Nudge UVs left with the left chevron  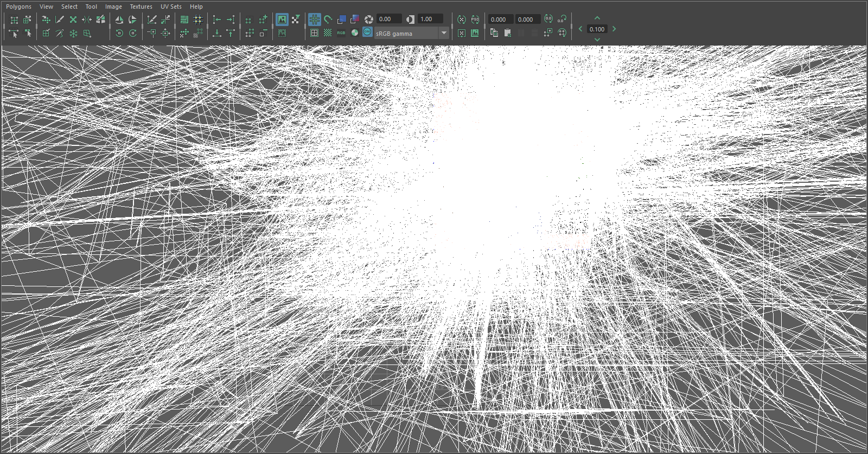tap(580, 29)
